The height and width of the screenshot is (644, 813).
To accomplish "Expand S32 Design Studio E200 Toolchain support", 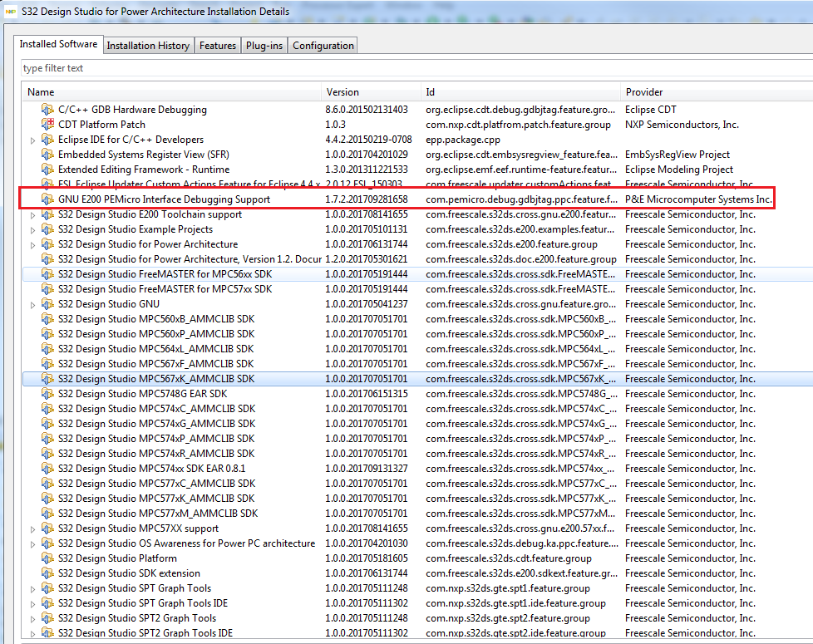I will 32,215.
